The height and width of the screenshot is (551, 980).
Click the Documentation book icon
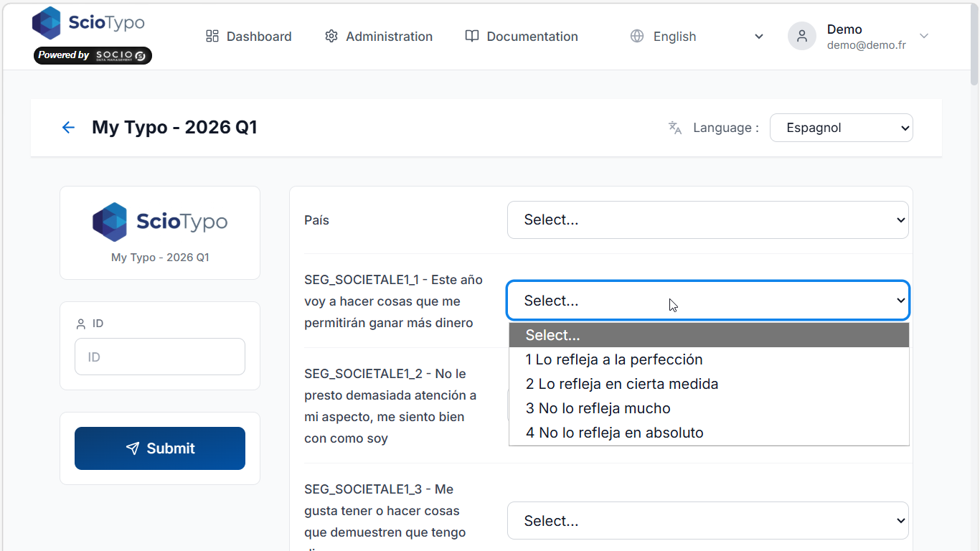471,36
